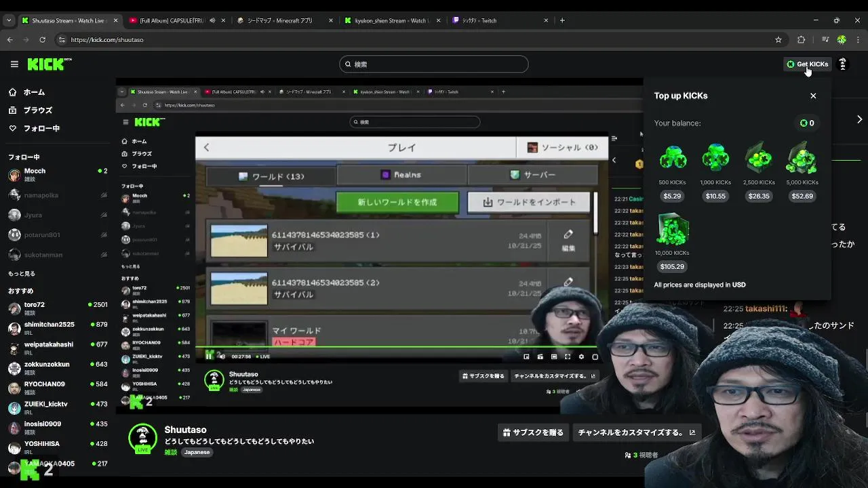Buy 500 KICKs for $5.29
Screen dimensions: 868x488
(x=672, y=196)
